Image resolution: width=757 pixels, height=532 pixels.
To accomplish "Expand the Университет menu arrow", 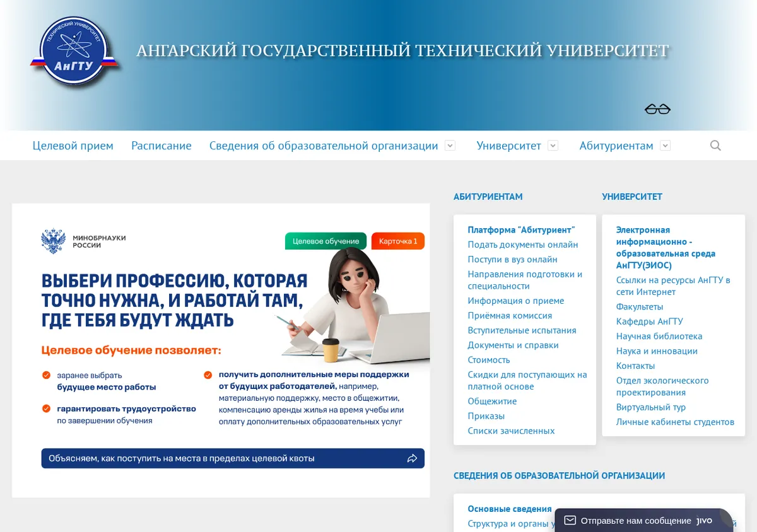I will (553, 146).
